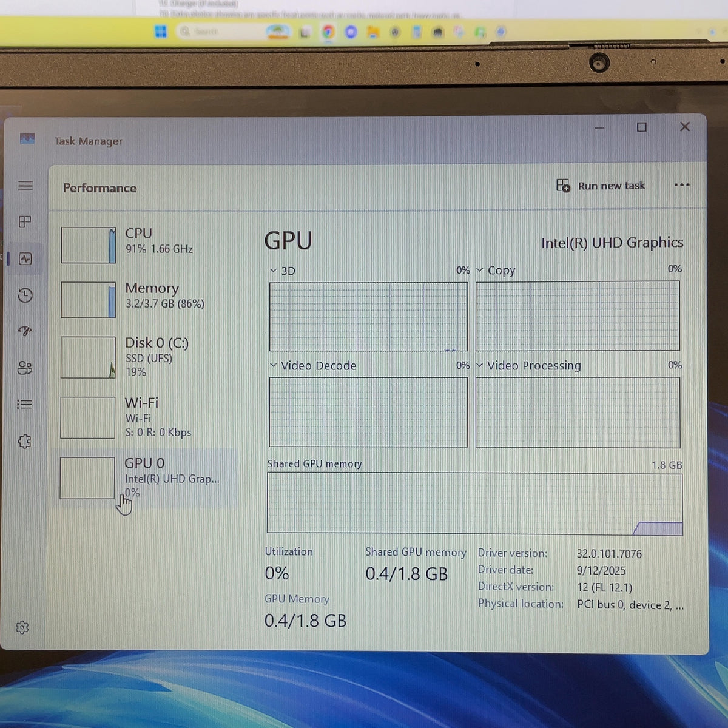Click the large GPU heading
This screenshot has height=728, width=728.
click(288, 241)
